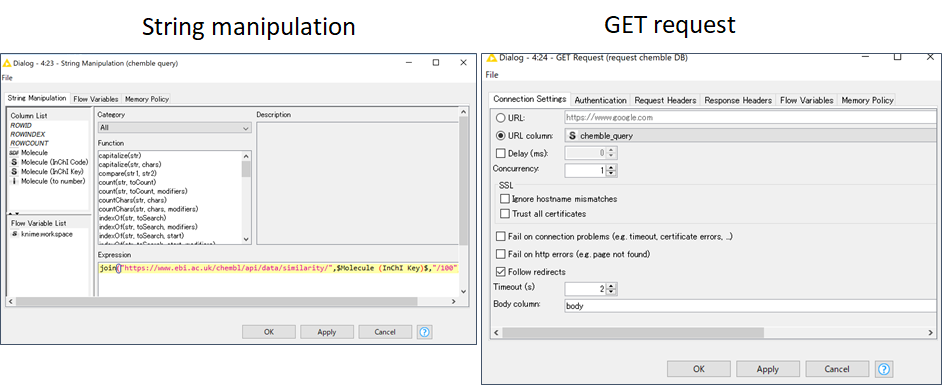This screenshot has height=385, width=942.
Task: Select capitalize(str, chars) function
Action: (130, 164)
